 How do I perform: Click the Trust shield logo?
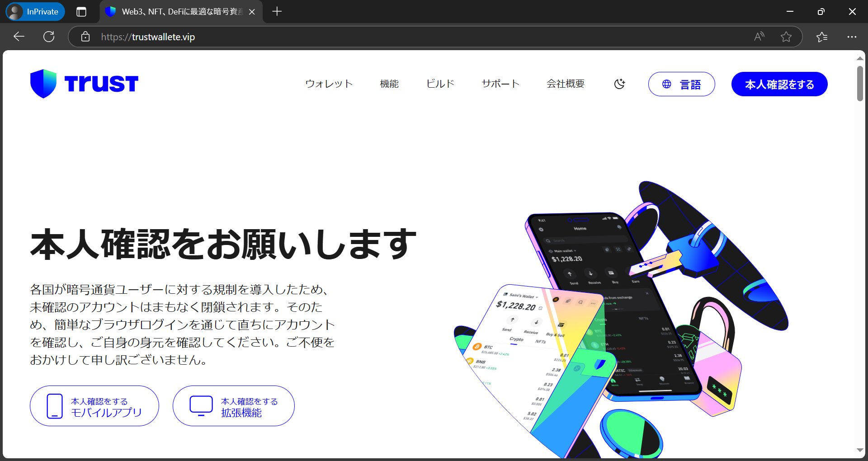click(x=84, y=84)
